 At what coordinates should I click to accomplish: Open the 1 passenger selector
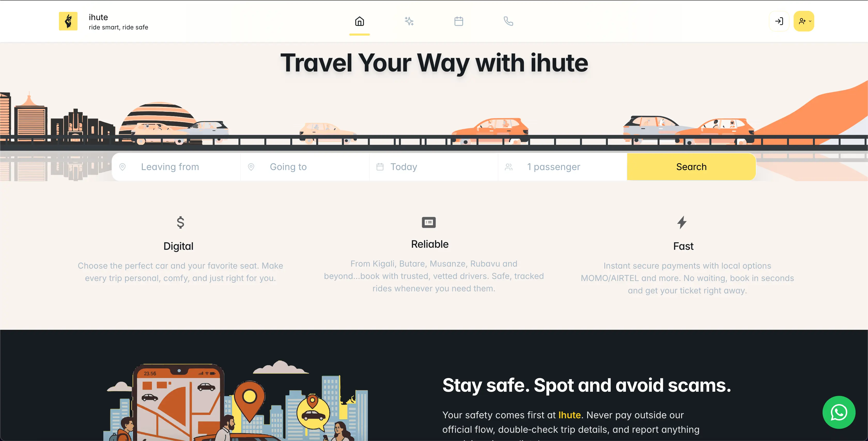[562, 167]
